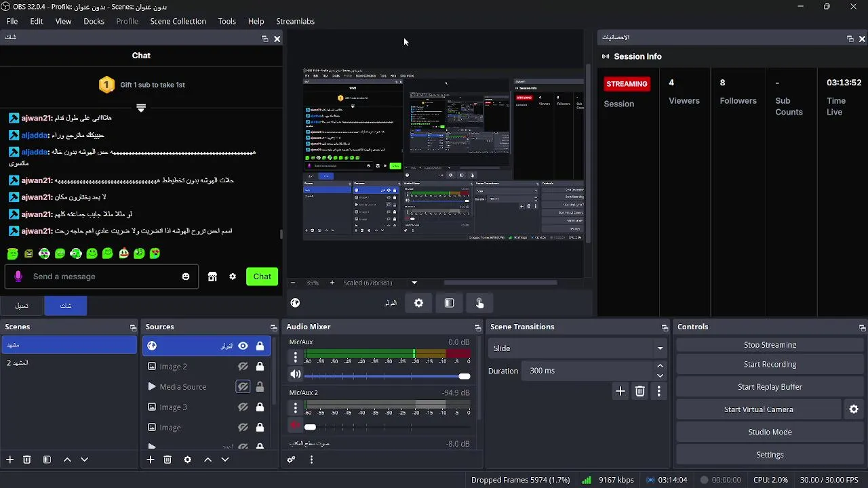
Task: Open scene filters icon in Scenes panel
Action: click(47, 460)
